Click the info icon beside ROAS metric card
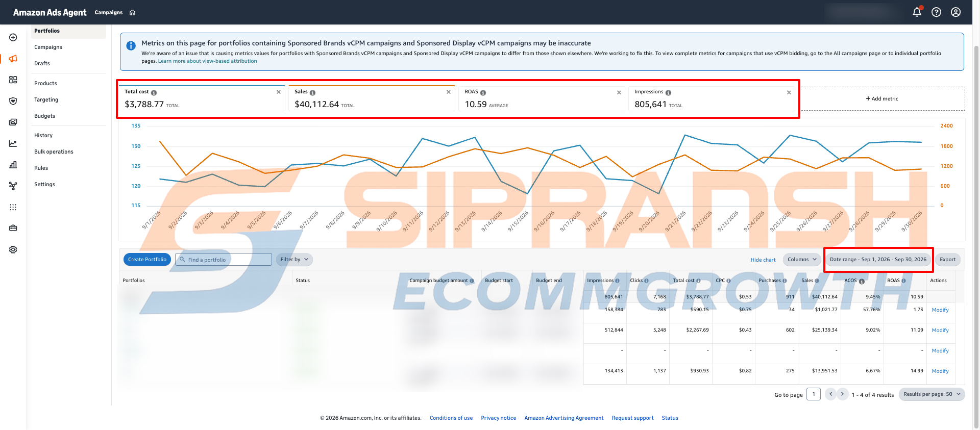The width and height of the screenshot is (980, 430). [483, 92]
